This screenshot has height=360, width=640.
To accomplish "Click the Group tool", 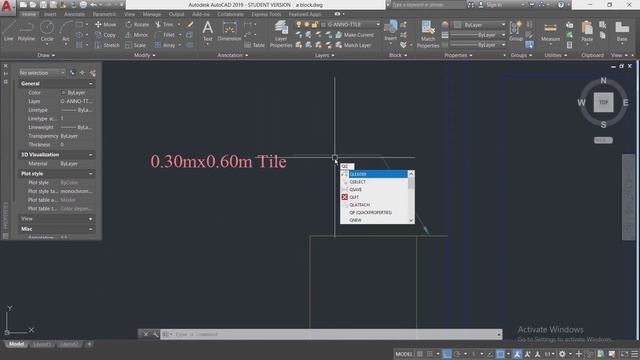I will (516, 31).
